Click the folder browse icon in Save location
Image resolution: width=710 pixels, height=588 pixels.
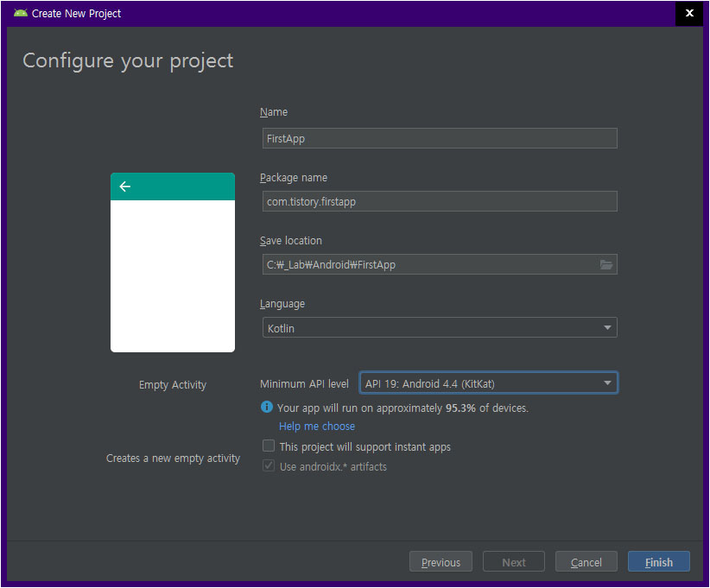(x=605, y=265)
